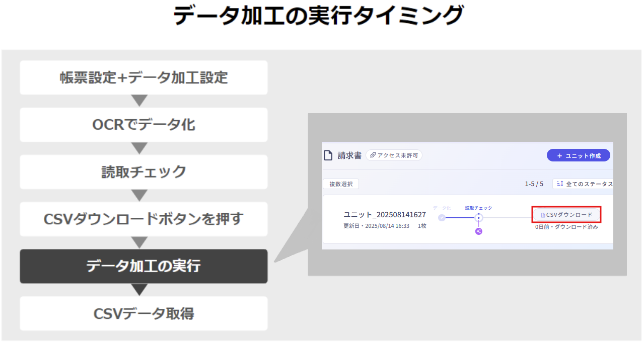Click the completed データ化 checkmark step icon

point(442,218)
